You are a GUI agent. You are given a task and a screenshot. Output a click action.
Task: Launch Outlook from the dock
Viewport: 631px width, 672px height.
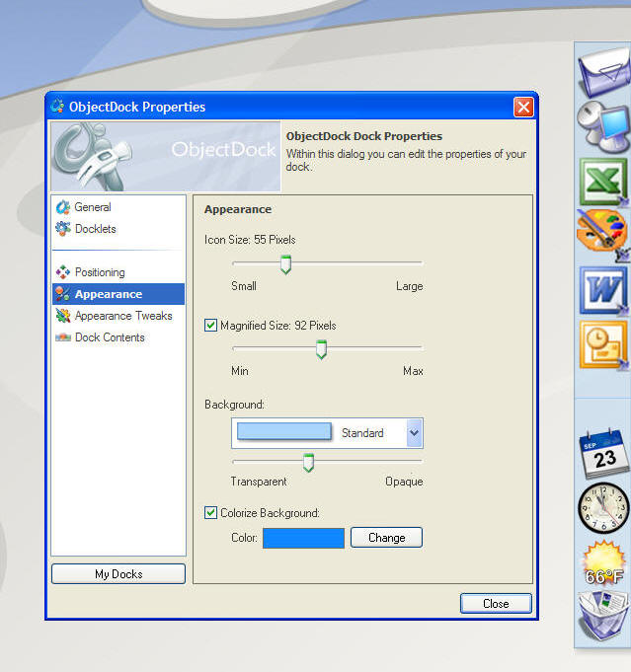point(604,345)
